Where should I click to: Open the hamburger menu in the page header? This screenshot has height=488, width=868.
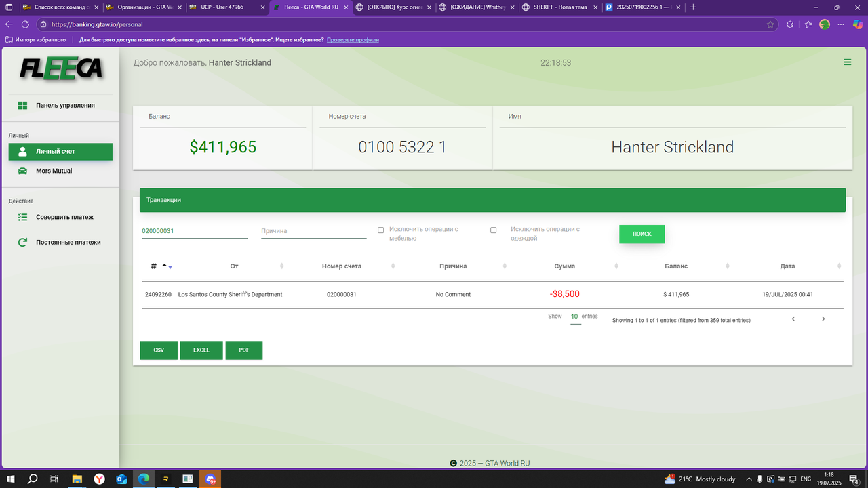point(847,62)
